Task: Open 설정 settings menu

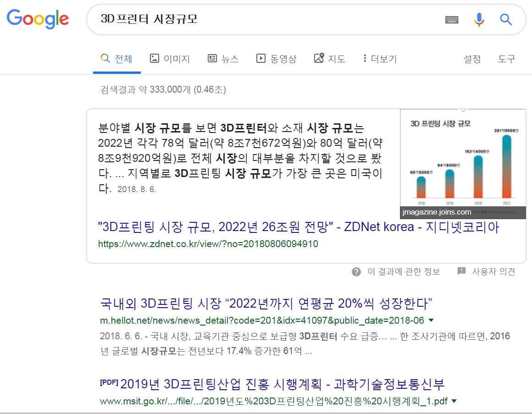Action: (x=472, y=59)
